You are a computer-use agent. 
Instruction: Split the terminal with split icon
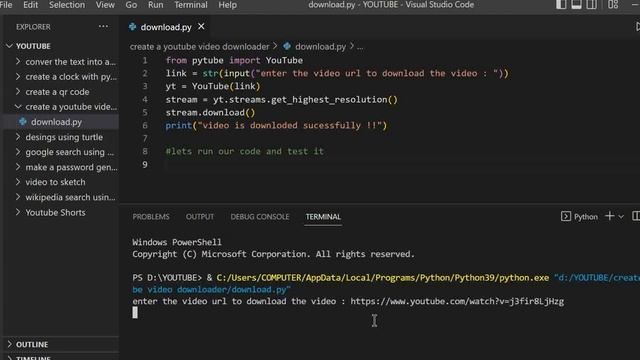click(636, 216)
